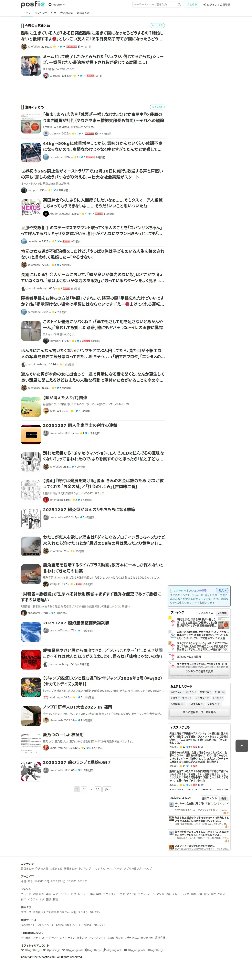Expand さらに注目キーワードを見る
The image size is (252, 980).
199,712
